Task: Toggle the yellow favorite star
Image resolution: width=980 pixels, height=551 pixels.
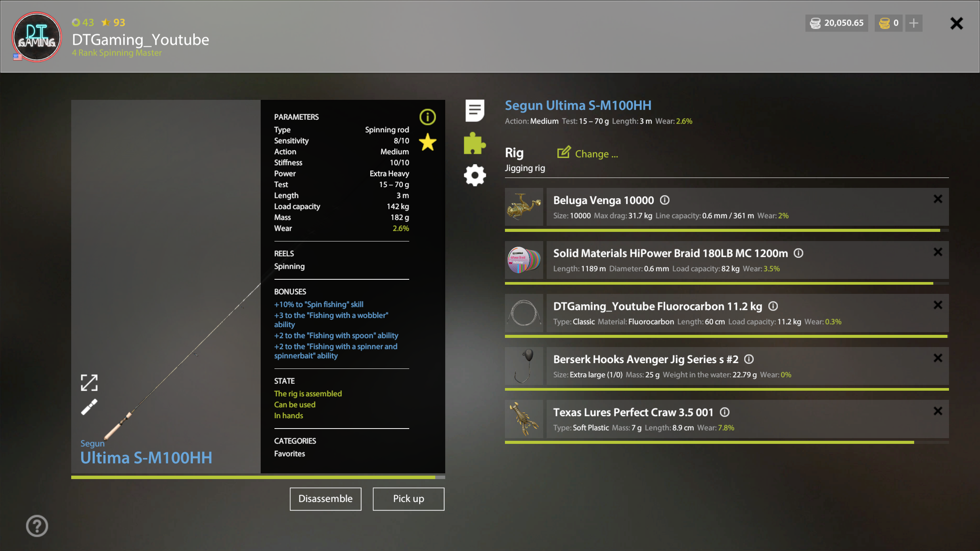Action: tap(427, 142)
